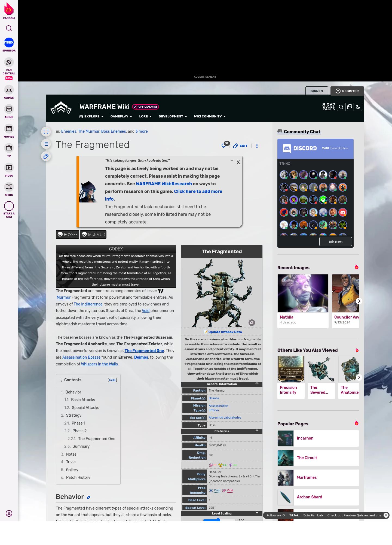Open the WARFRAME Wiki:Research link
Screen dimensions: 392x545
click(164, 184)
